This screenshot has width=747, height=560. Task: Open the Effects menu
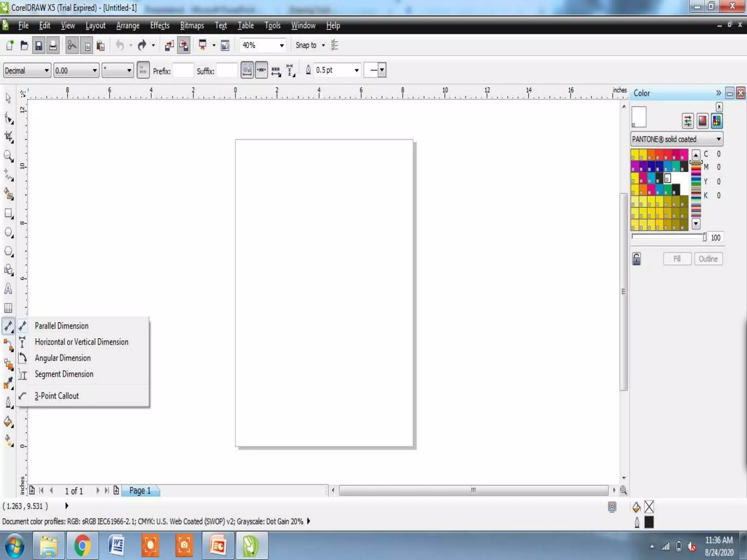159,26
